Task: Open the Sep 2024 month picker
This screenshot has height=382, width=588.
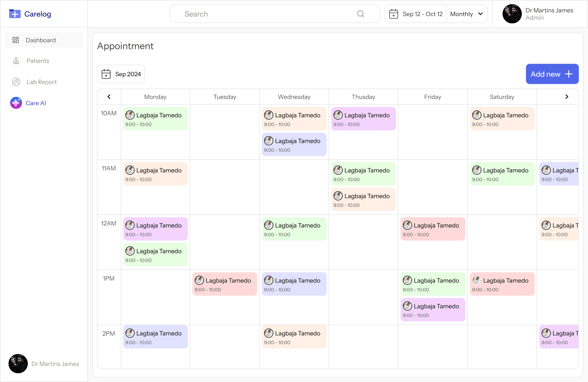Action: (x=121, y=74)
